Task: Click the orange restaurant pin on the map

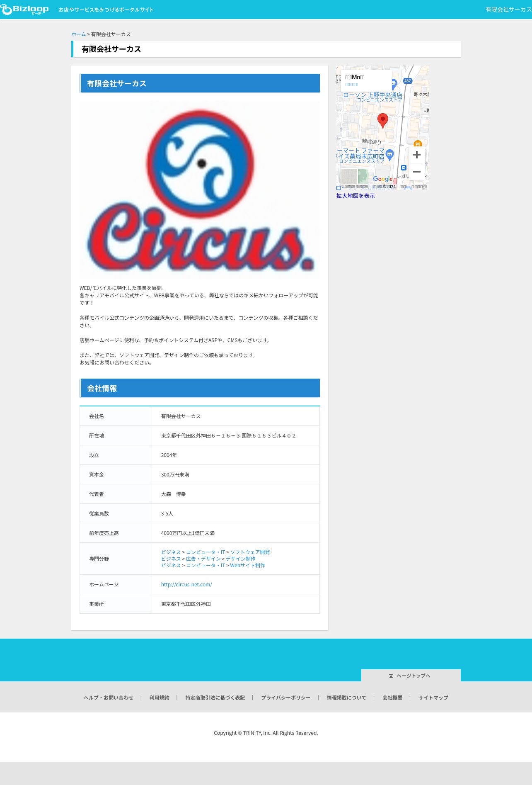Action: coord(418,144)
